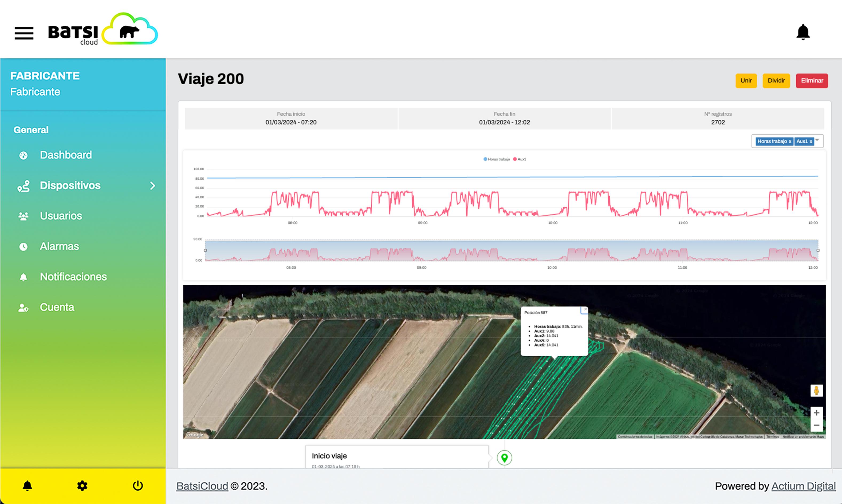
Task: Remove the Horas trabajo tag
Action: [790, 141]
